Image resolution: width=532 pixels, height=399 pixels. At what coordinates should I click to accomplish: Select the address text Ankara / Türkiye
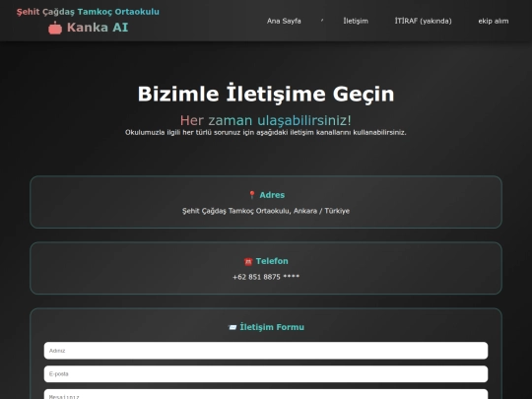[x=321, y=211]
